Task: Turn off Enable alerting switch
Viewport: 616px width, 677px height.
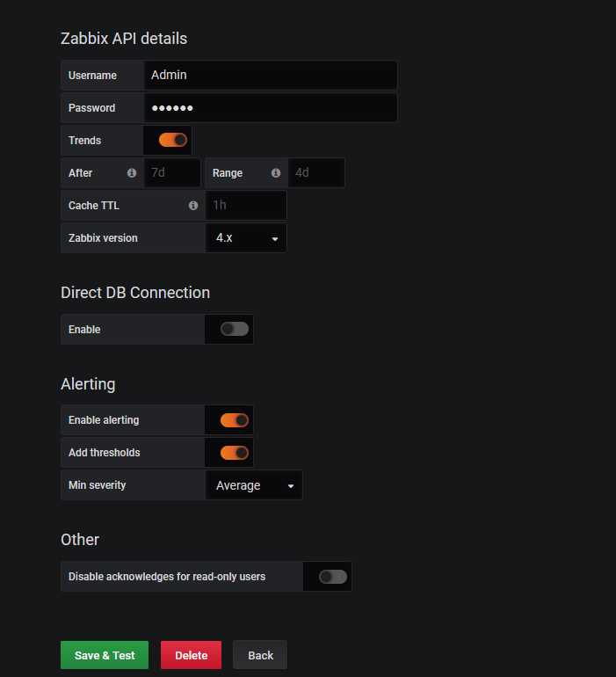Action: (235, 420)
